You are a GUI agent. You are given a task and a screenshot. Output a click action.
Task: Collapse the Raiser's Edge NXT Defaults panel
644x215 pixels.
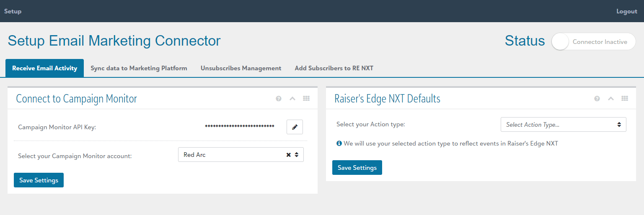click(611, 99)
